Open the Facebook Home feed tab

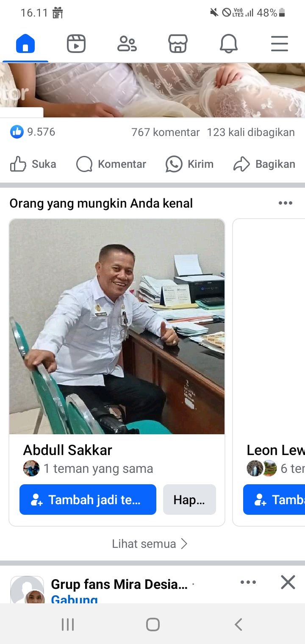click(25, 44)
